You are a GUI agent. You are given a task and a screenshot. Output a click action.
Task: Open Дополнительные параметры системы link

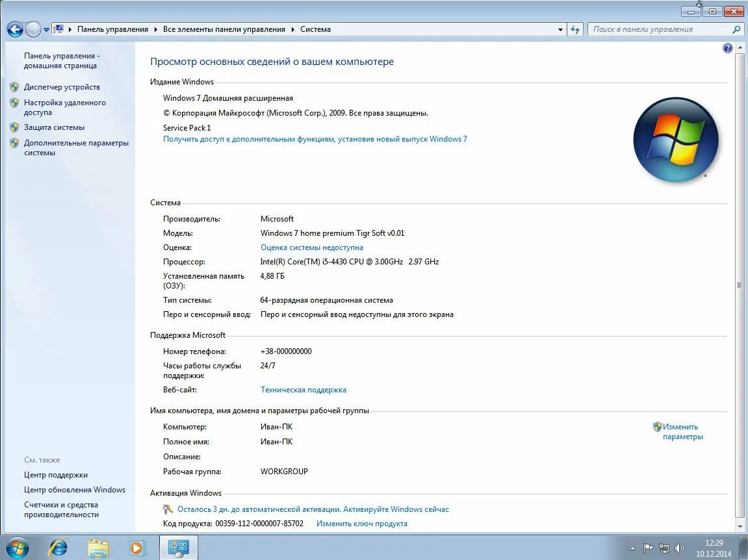tap(76, 148)
